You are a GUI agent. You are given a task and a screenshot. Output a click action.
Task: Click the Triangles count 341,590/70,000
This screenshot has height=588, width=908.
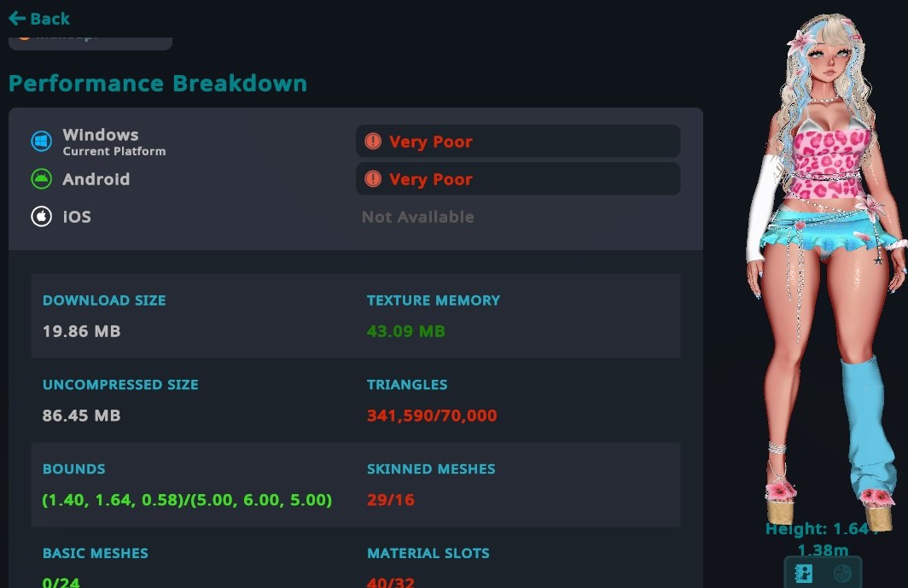[432, 416]
